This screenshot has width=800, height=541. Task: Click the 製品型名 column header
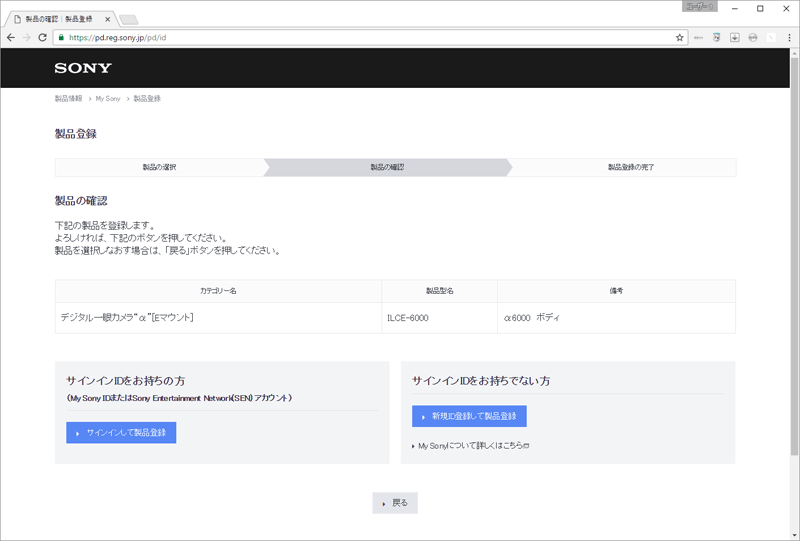[x=439, y=291]
